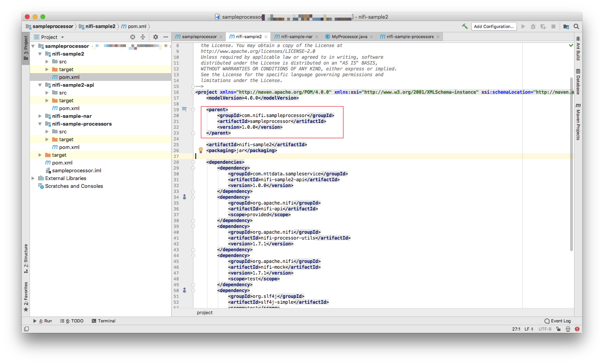Click the Add Configuration... button
This screenshot has width=604, height=364.
[494, 26]
